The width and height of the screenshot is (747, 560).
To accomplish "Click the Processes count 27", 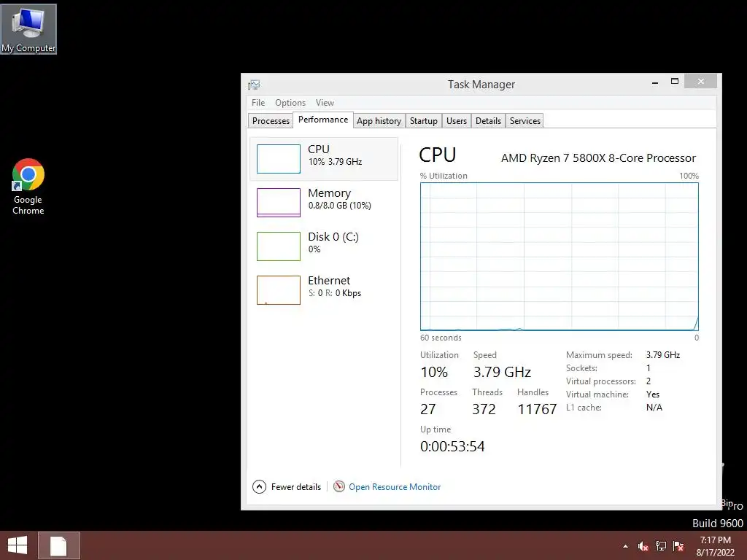I will [427, 409].
